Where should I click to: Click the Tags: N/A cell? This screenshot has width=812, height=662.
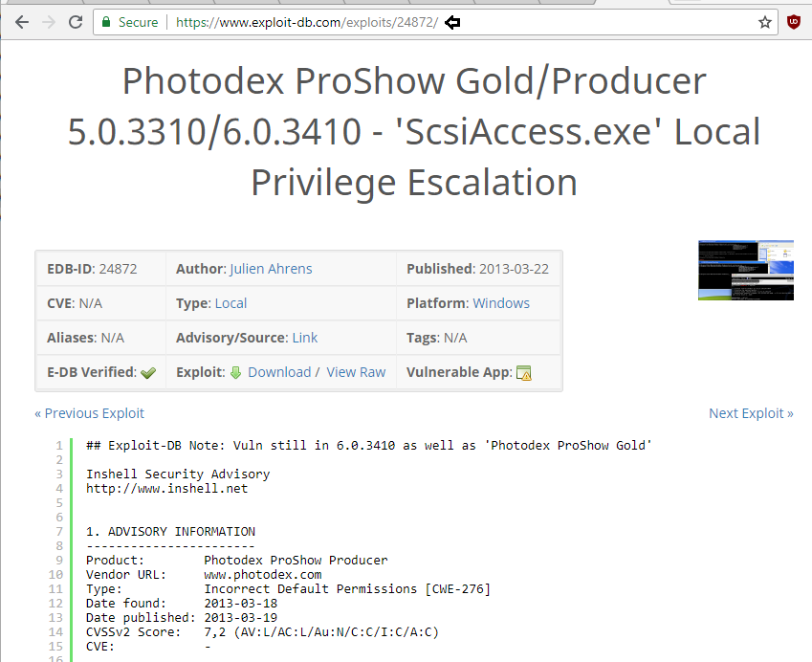[477, 338]
